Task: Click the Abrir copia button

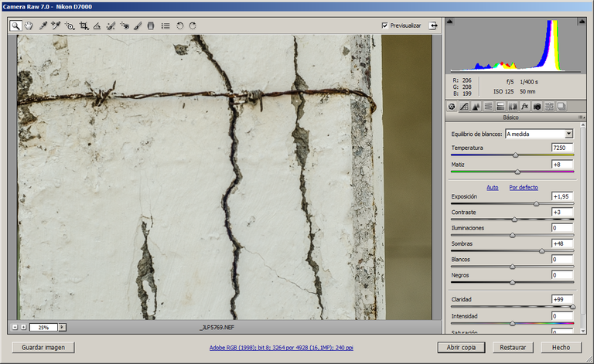Action: (x=461, y=347)
